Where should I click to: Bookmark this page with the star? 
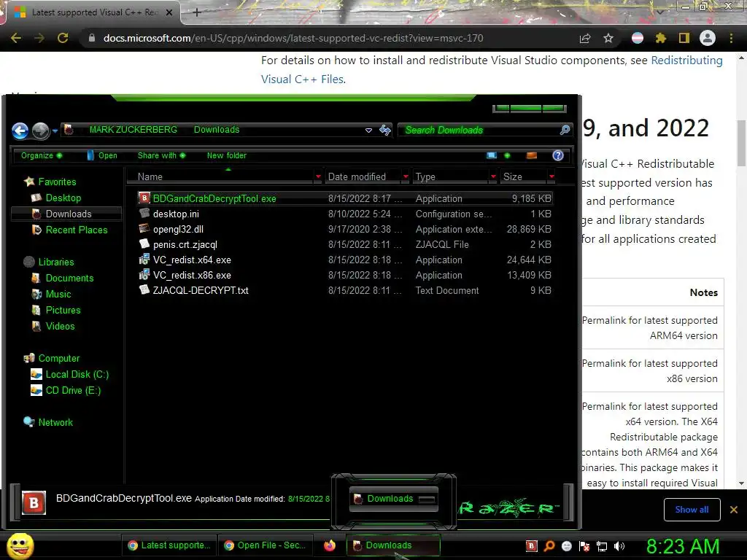[x=608, y=38]
